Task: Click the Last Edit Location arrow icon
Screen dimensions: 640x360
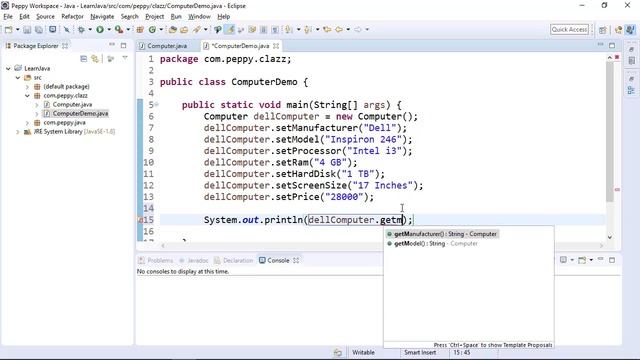Action: [x=327, y=30]
